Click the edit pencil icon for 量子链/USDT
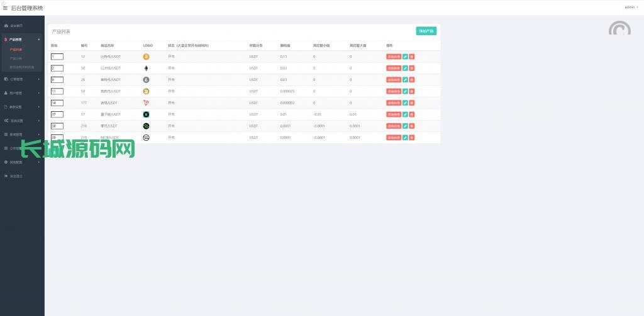The image size is (644, 316). coord(405,114)
